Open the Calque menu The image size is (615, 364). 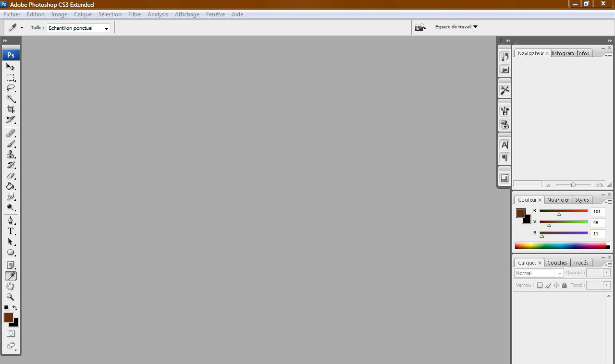(83, 14)
